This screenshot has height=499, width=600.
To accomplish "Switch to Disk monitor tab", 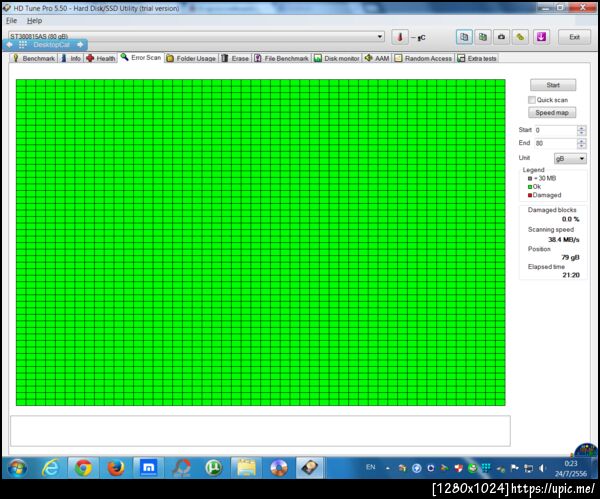I will (337, 58).
